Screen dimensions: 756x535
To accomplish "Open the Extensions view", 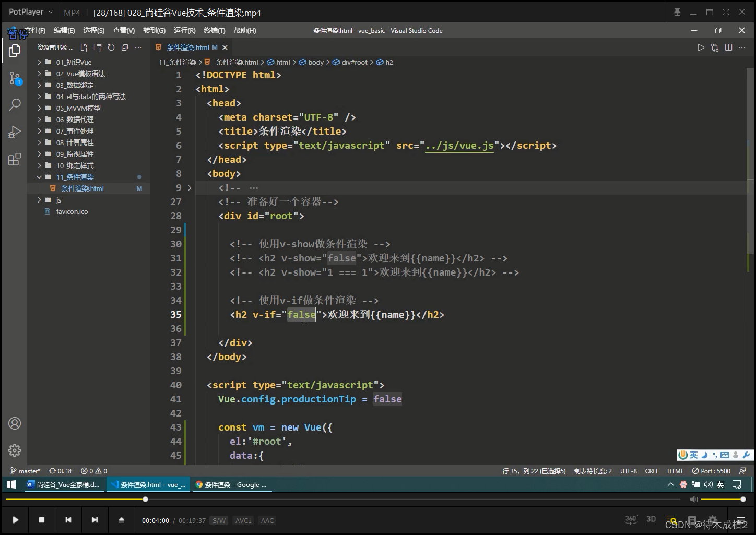I will point(15,159).
